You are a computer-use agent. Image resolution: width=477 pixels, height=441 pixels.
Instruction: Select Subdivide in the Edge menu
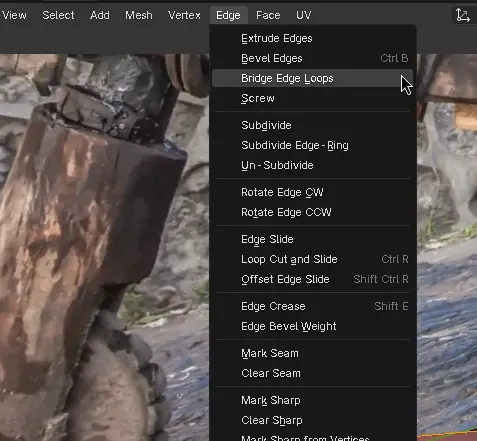click(312, 125)
